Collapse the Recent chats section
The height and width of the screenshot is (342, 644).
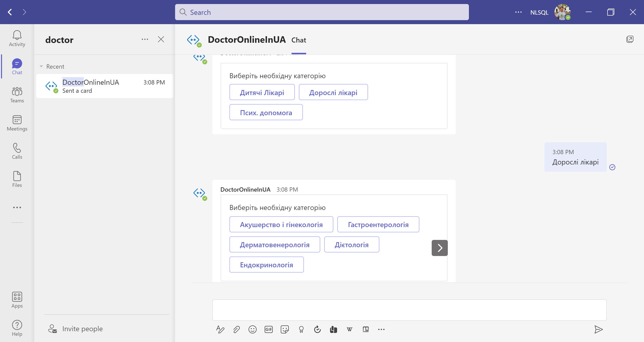(x=41, y=67)
